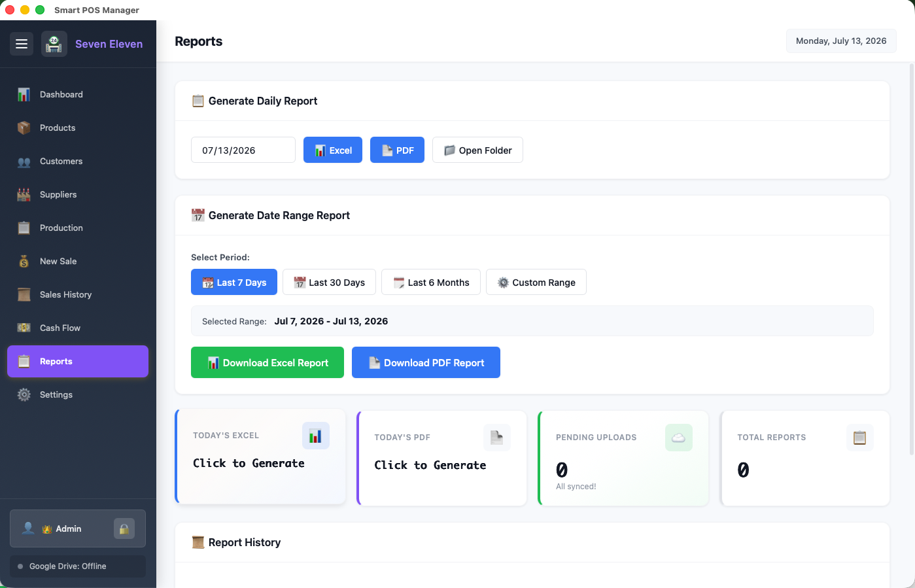Select the Last 6 Months period

431,282
